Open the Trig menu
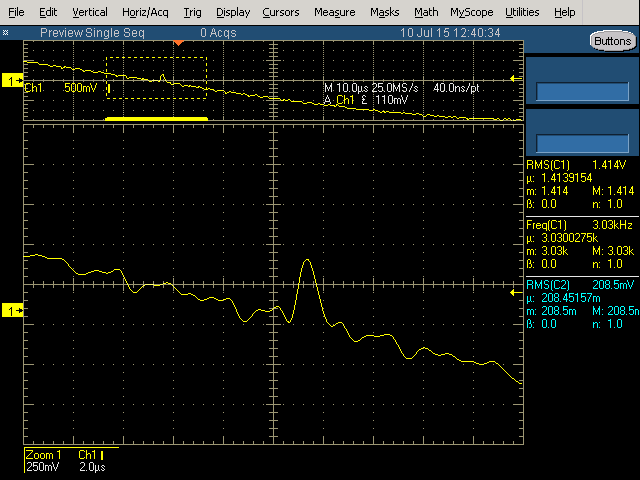Screen dimensions: 640x480 pos(193,13)
